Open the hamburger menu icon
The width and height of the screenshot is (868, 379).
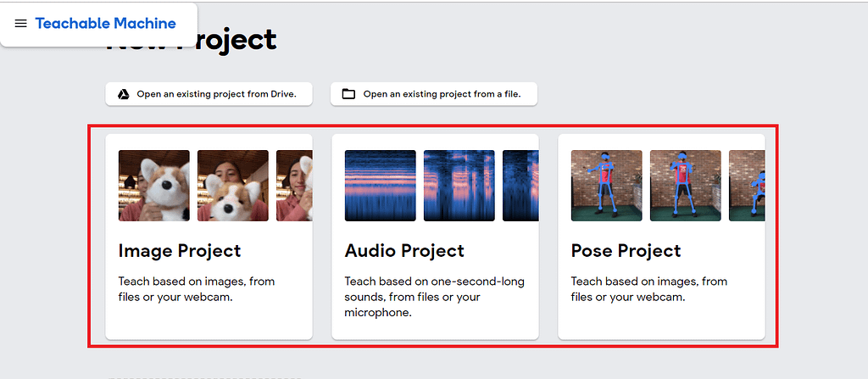point(20,24)
